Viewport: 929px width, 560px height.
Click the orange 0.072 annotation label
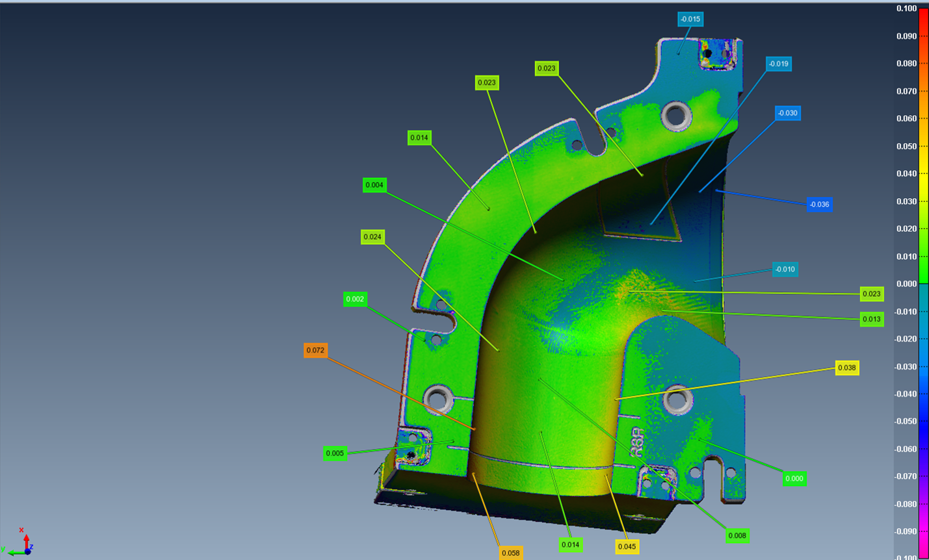point(315,350)
